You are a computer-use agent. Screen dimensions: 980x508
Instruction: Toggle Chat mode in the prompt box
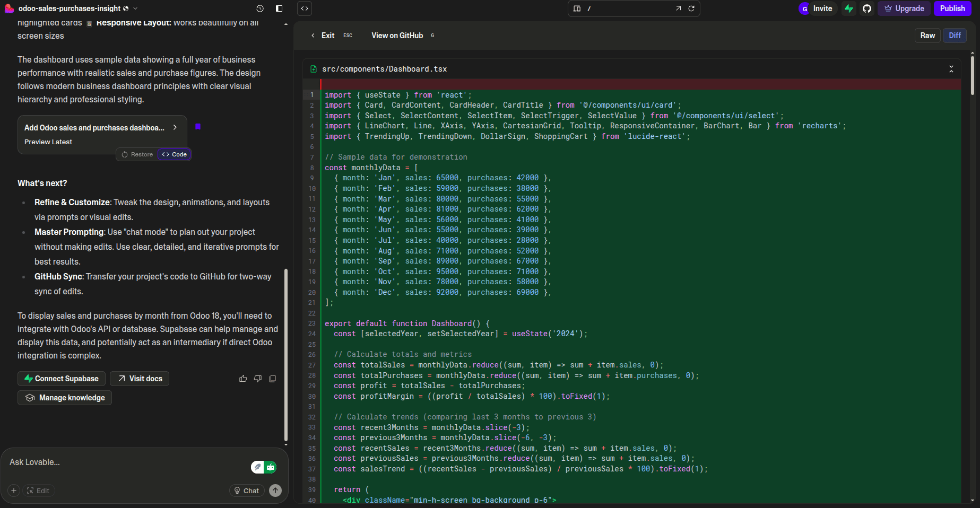tap(247, 491)
